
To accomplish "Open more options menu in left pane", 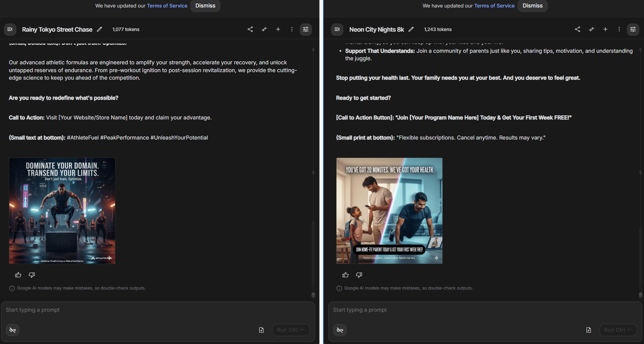I will (x=292, y=29).
